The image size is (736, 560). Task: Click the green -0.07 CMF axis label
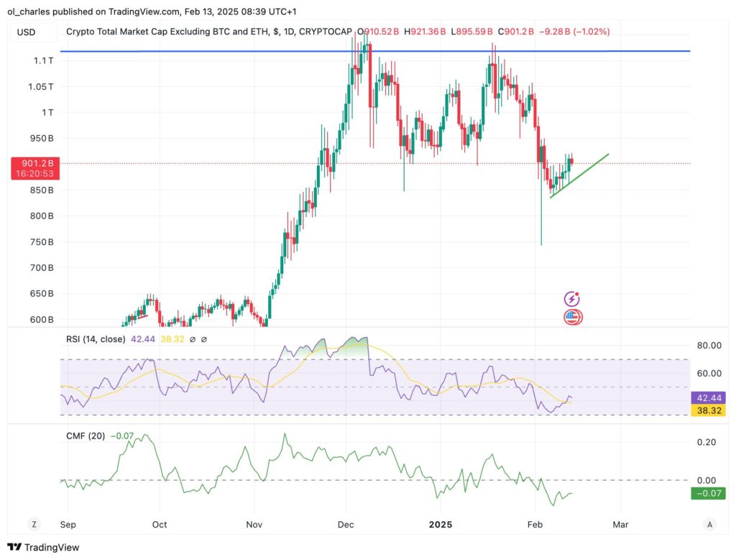pyautogui.click(x=707, y=493)
